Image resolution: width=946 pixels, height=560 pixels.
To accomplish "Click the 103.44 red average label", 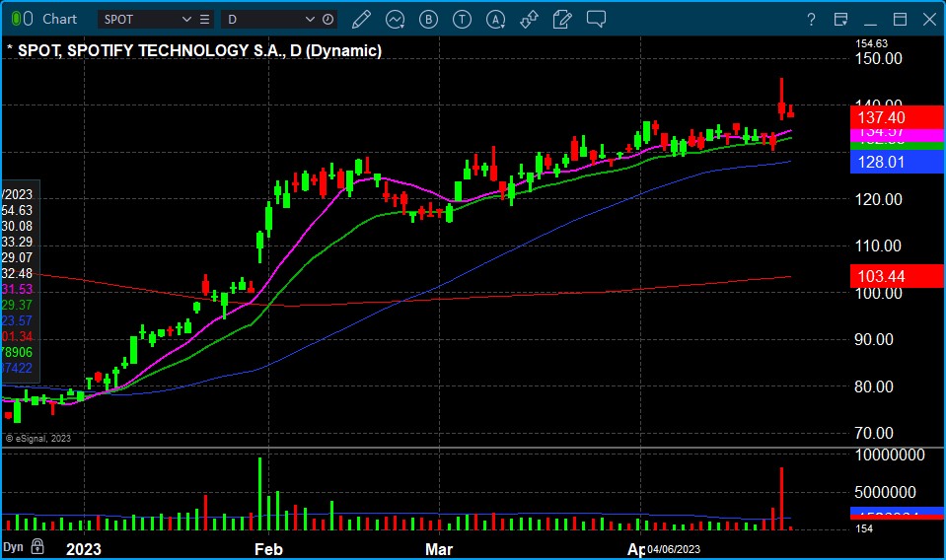I will (x=897, y=276).
